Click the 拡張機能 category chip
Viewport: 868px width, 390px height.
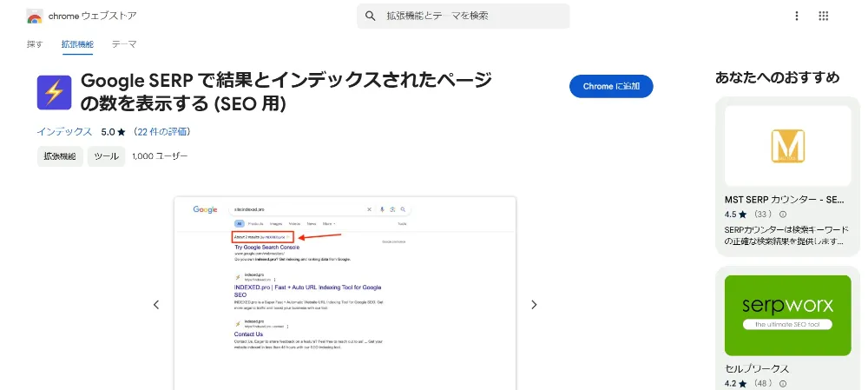[60, 156]
